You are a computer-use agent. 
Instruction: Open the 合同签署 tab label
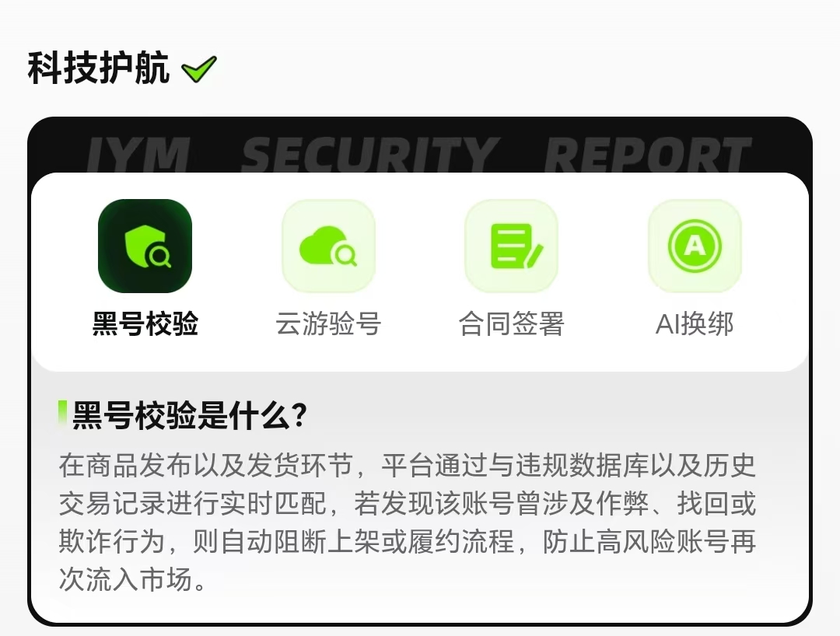coord(512,324)
